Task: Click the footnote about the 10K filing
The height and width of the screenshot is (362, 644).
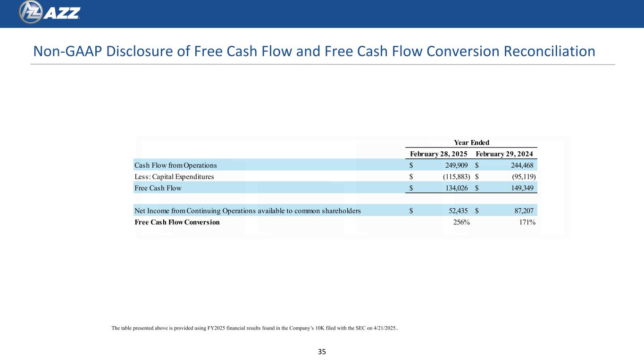Action: point(254,328)
